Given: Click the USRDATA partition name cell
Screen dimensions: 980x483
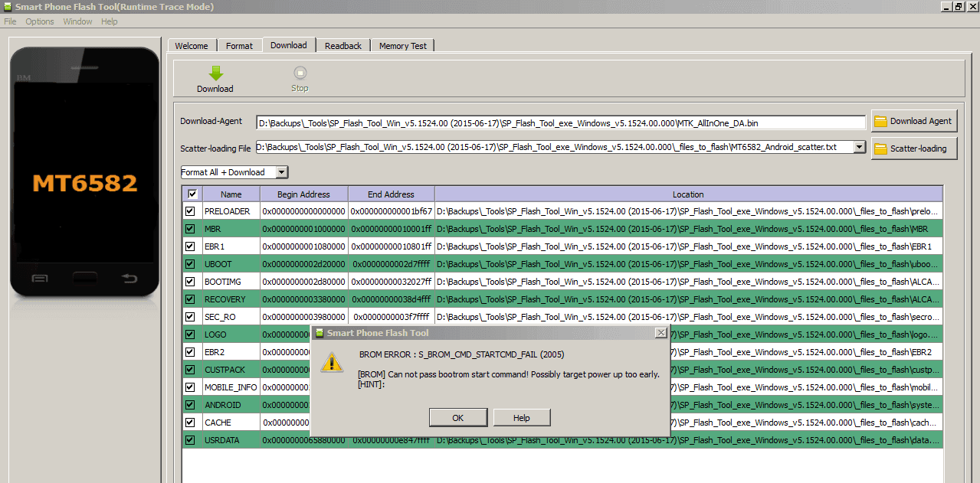Looking at the screenshot, I should 231,440.
